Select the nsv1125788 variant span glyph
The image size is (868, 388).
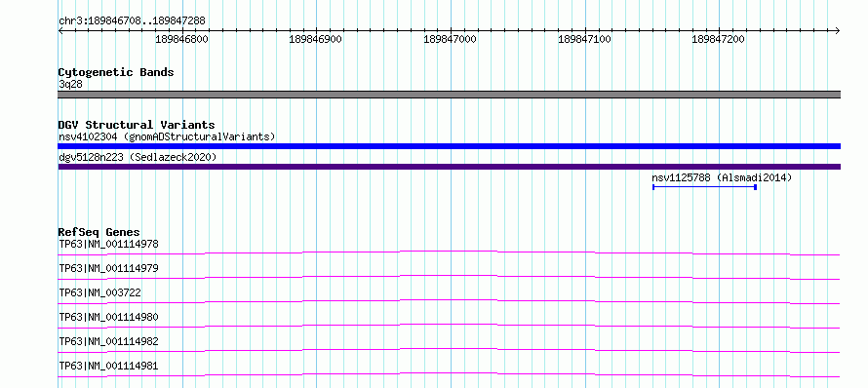pos(705,187)
